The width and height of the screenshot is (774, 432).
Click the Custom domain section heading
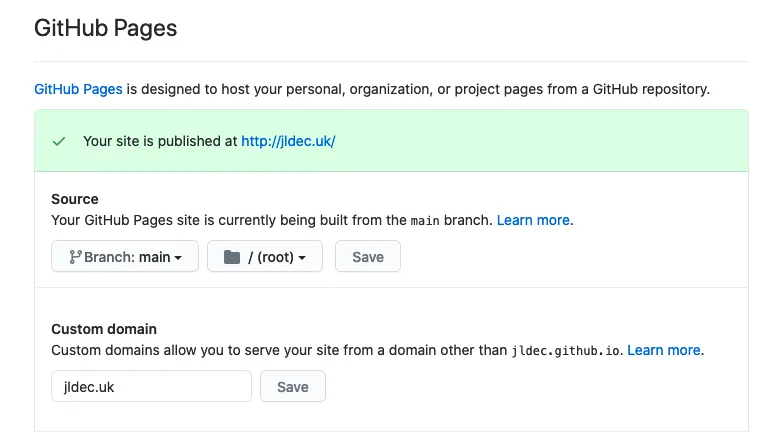coord(104,329)
